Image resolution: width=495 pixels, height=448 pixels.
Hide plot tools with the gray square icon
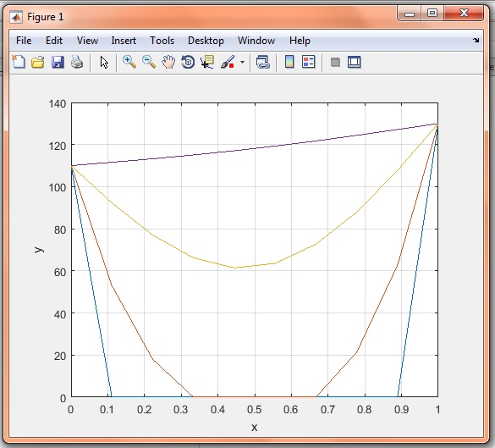335,62
